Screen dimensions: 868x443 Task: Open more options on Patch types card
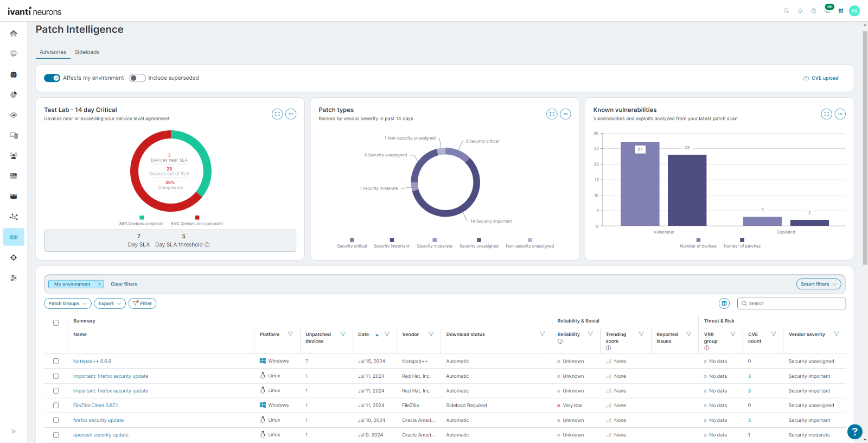click(x=565, y=114)
